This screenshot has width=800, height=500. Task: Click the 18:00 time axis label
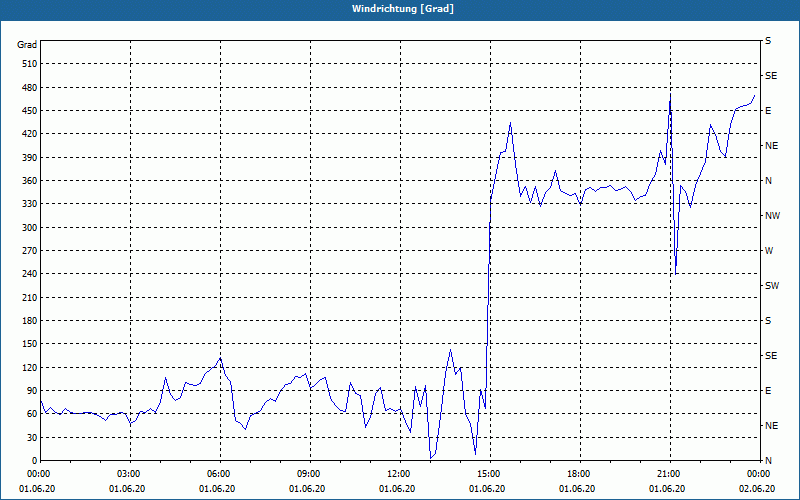tap(580, 474)
